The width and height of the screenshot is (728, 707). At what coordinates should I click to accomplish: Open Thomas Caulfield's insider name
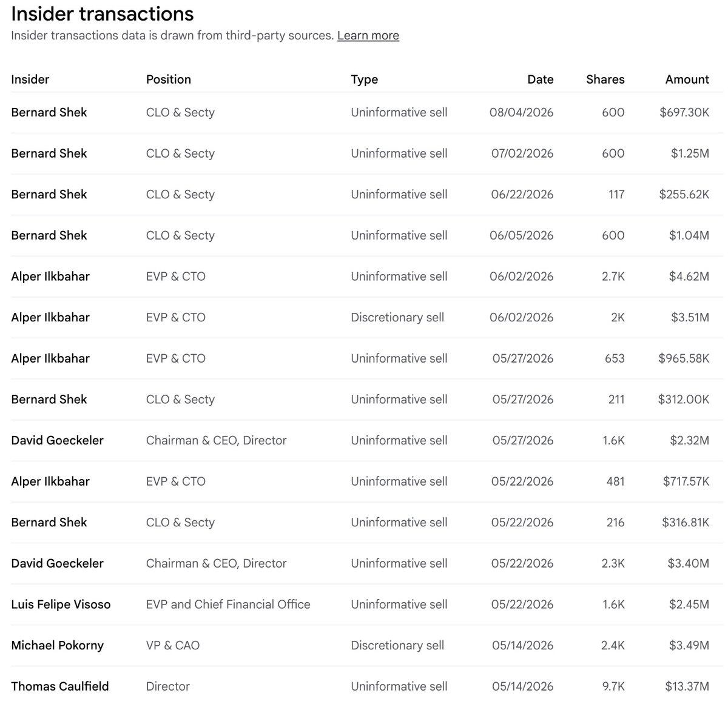coord(60,686)
